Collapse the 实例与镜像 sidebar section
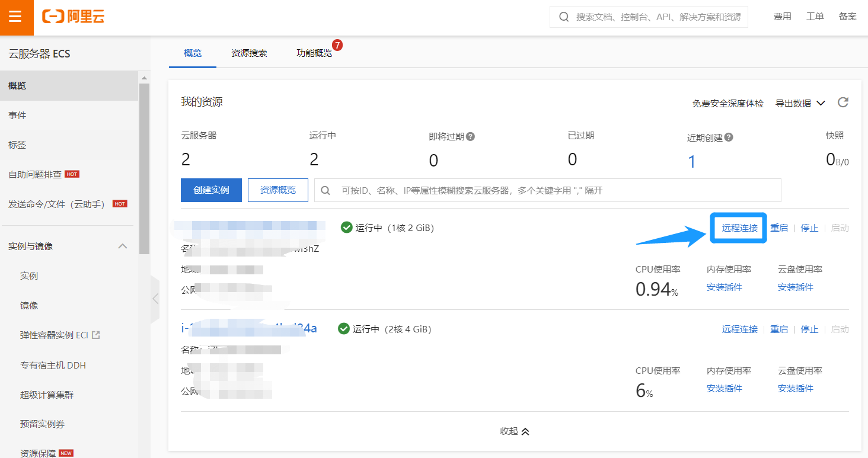This screenshot has height=458, width=868. click(x=123, y=246)
